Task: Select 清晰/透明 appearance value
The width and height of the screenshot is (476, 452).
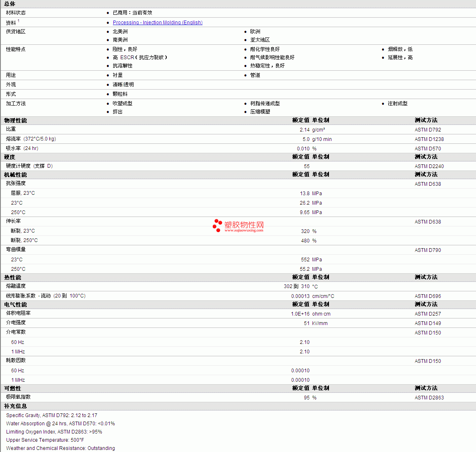Action: pos(123,85)
